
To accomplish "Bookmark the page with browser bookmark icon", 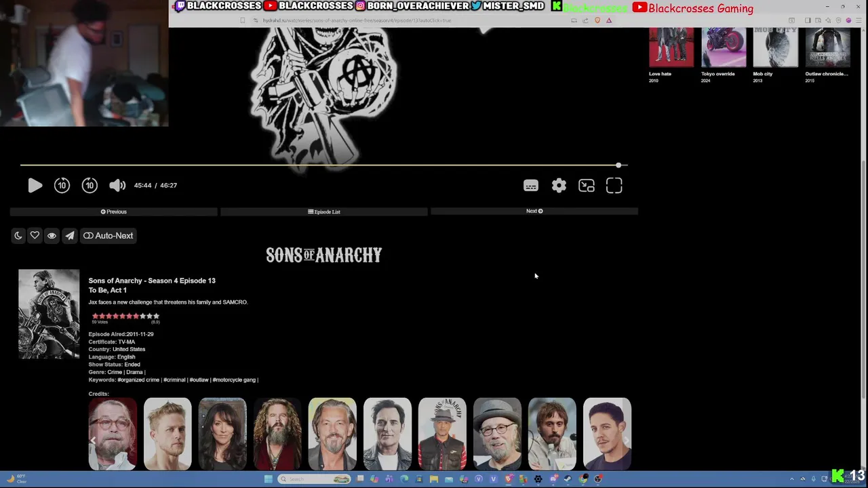I will (x=242, y=20).
